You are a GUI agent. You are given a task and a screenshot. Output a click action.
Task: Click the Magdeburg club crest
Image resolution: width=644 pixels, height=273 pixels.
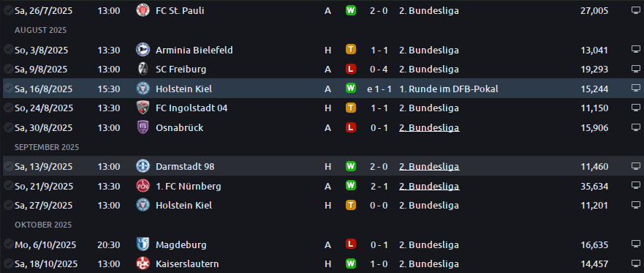[x=143, y=244]
